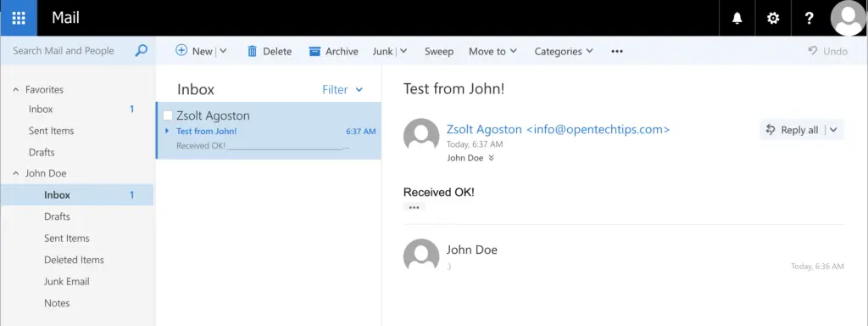Open the New message dropdown arrow
This screenshot has height=326, width=868.
point(223,51)
